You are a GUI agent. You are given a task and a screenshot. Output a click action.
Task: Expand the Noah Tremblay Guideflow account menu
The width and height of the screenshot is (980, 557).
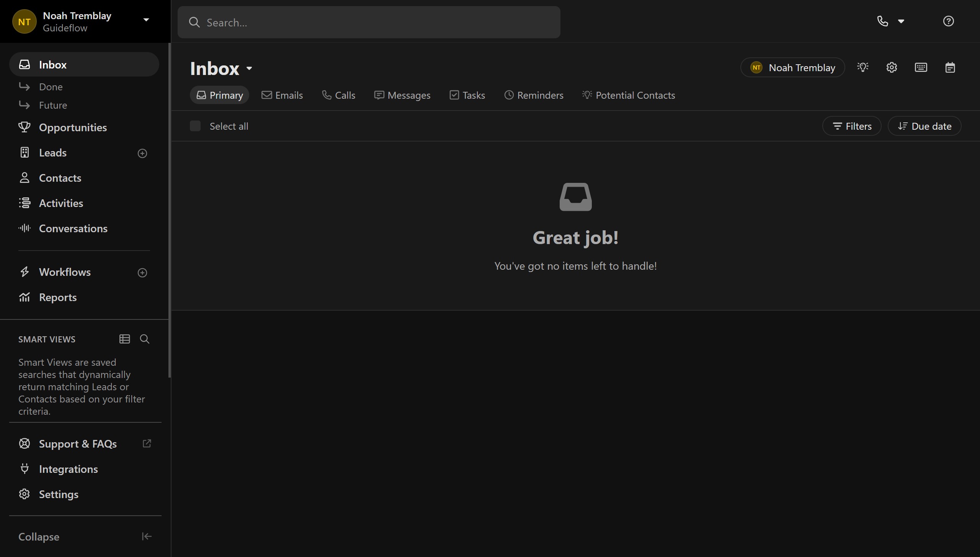[146, 20]
